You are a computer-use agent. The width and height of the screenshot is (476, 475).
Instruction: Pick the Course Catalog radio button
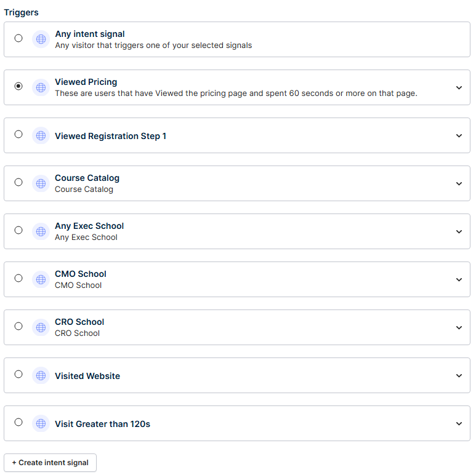click(18, 182)
